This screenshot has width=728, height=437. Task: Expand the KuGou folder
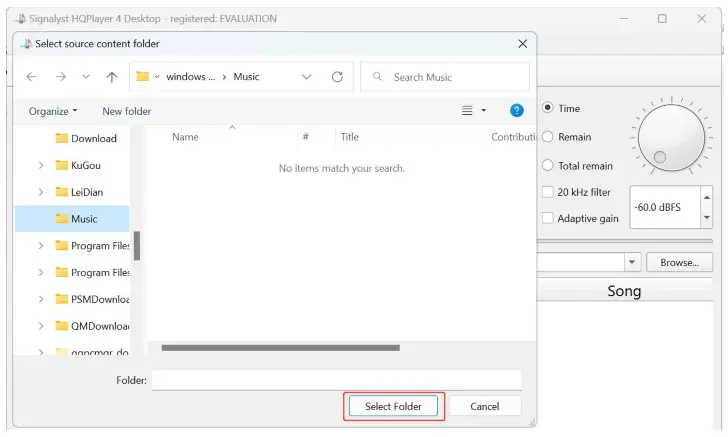tap(40, 165)
